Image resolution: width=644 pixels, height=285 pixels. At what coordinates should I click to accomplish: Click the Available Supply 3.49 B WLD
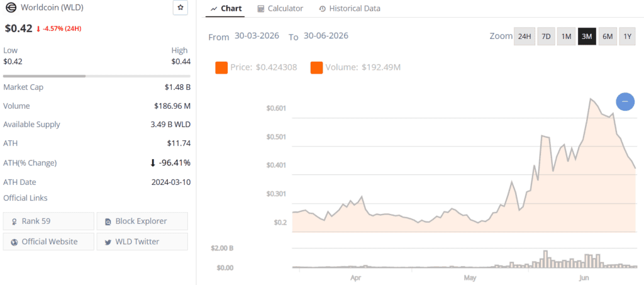170,125
